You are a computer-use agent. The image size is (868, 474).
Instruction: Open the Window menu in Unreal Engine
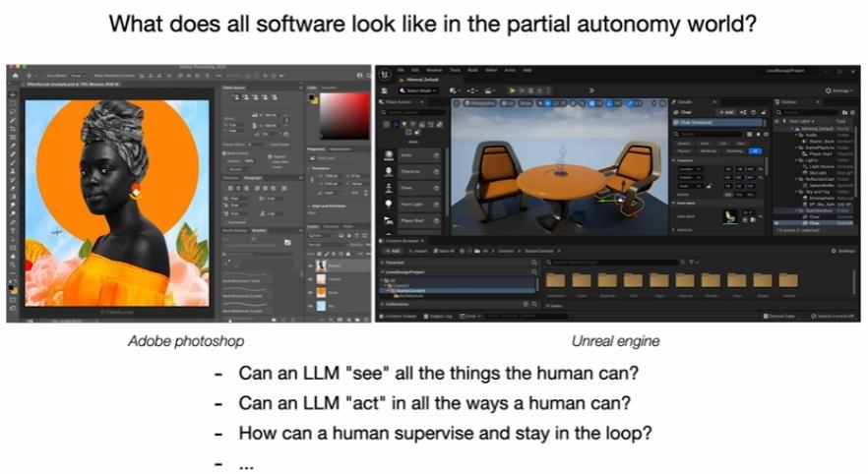click(434, 70)
